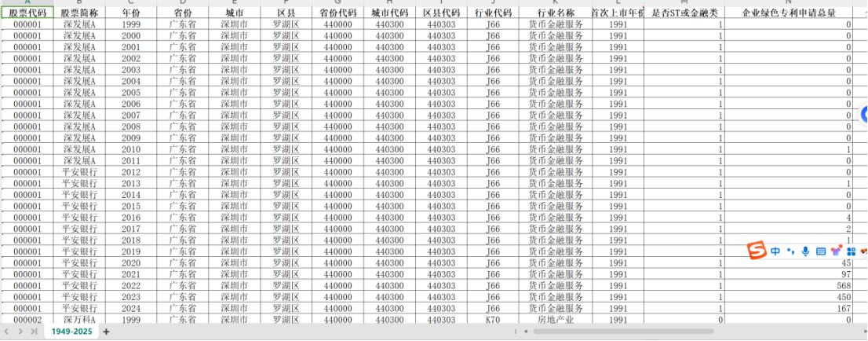Image resolution: width=868 pixels, height=341 pixels.
Task: Select the 省份 header cell
Action: 183,13
